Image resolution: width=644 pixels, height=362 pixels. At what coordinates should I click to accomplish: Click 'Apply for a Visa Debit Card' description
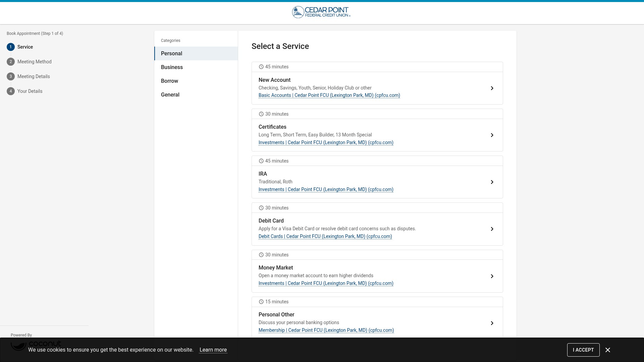pos(337,229)
